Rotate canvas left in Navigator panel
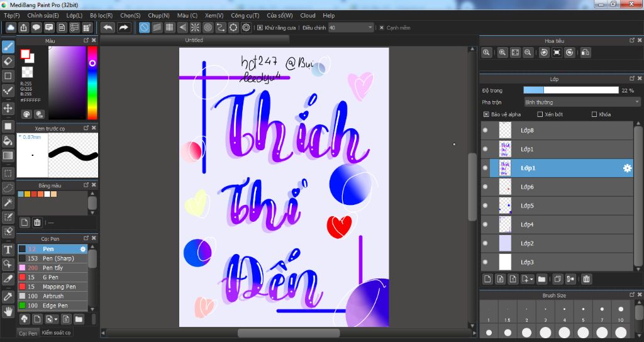 [x=544, y=53]
